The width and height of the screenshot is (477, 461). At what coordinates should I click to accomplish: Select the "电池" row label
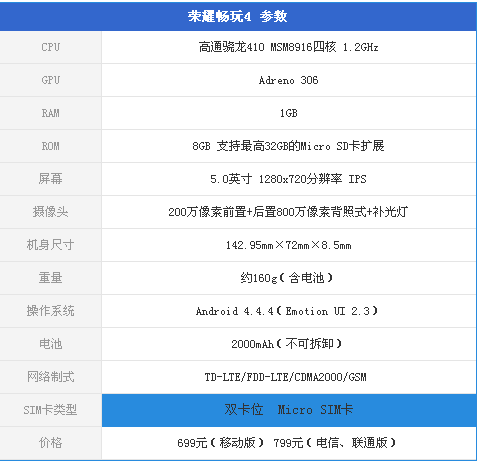coord(50,344)
